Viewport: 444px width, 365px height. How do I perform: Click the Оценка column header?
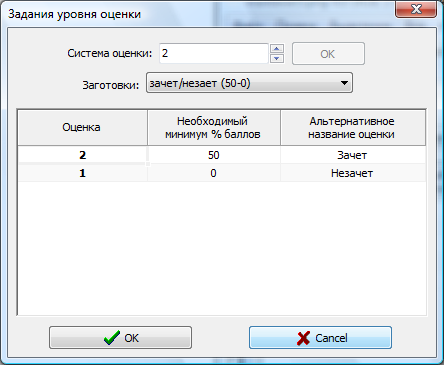click(82, 127)
